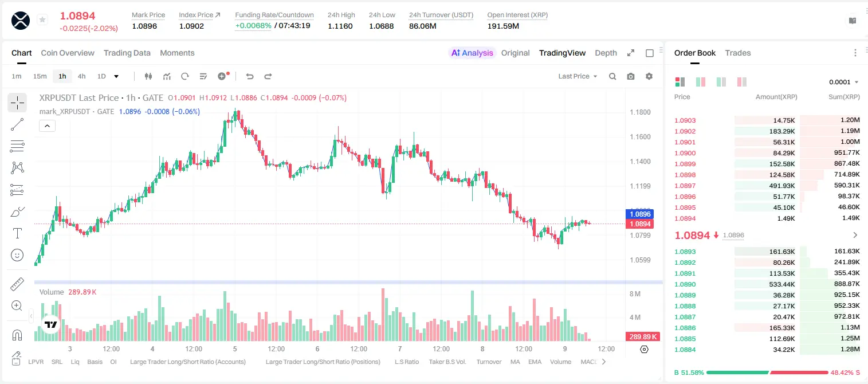Open the emoji sticker tool
Image resolution: width=868 pixels, height=384 pixels.
[x=17, y=255]
